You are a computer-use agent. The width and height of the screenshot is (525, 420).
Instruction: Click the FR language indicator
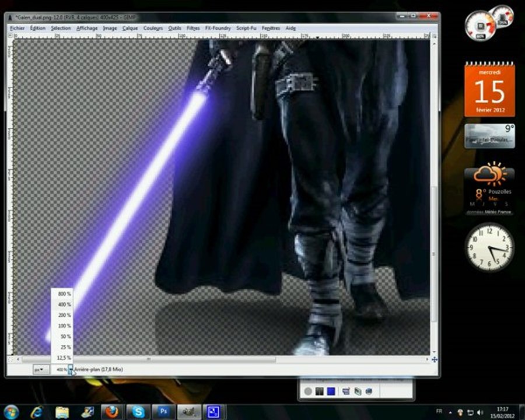[x=439, y=411]
